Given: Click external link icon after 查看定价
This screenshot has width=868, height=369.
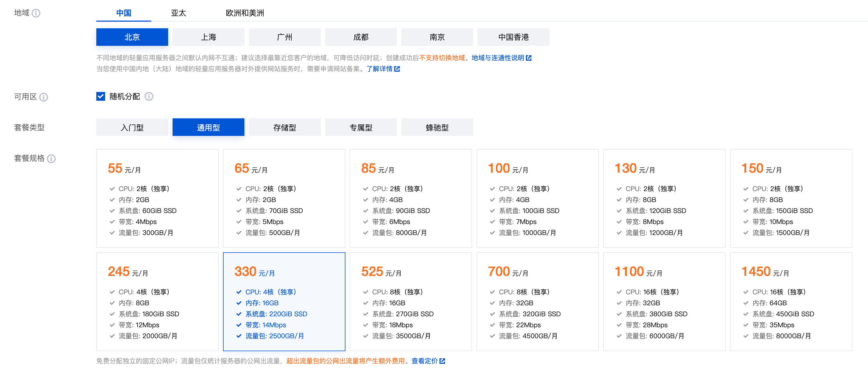Looking at the screenshot, I should coord(443,361).
